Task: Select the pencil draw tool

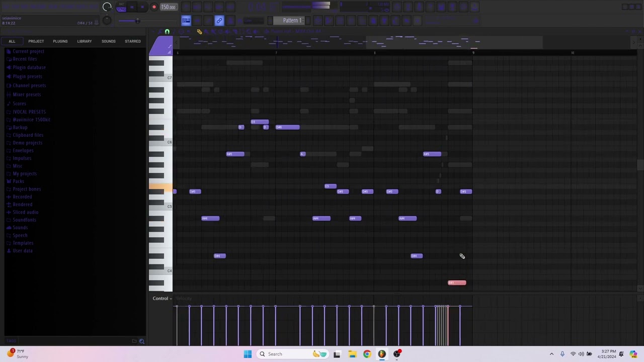Action: pyautogui.click(x=199, y=32)
